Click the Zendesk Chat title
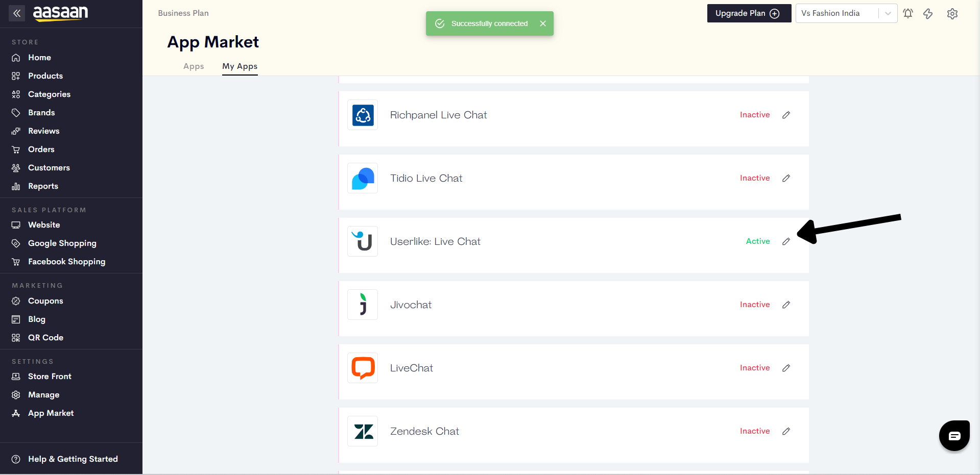The width and height of the screenshot is (980, 475). pyautogui.click(x=424, y=431)
